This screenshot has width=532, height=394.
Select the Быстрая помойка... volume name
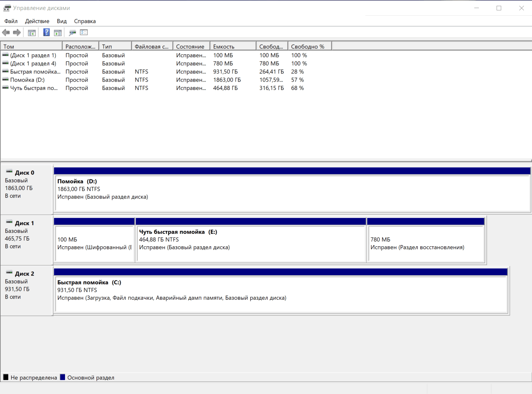[x=35, y=72]
